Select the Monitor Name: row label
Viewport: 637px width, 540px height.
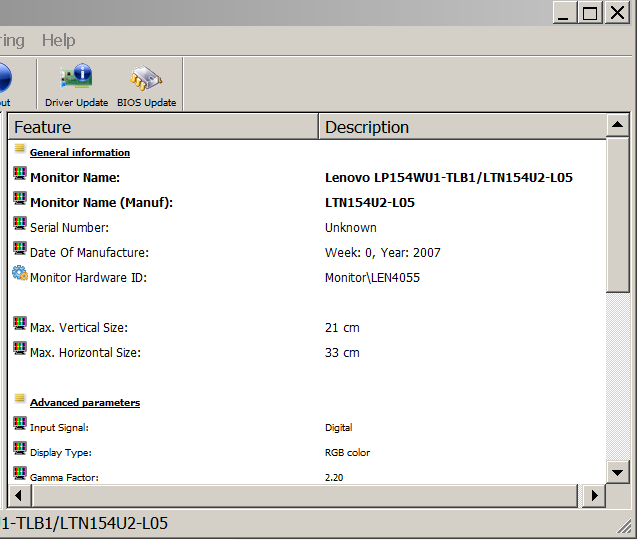75,178
